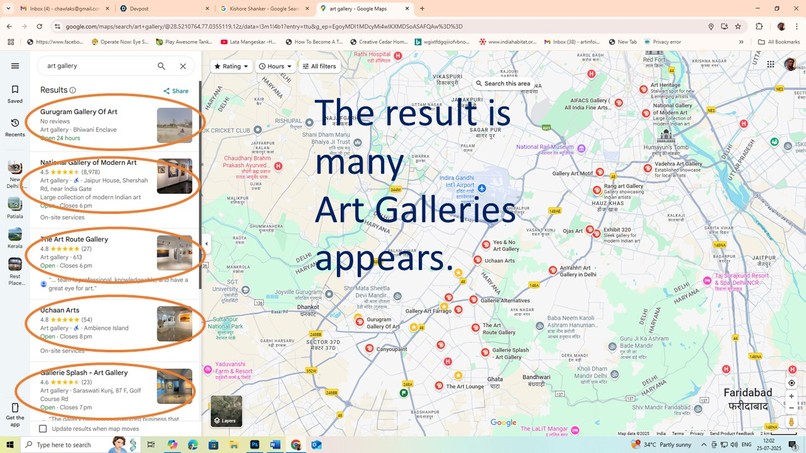Open the Recents icon in sidebar

pos(15,127)
